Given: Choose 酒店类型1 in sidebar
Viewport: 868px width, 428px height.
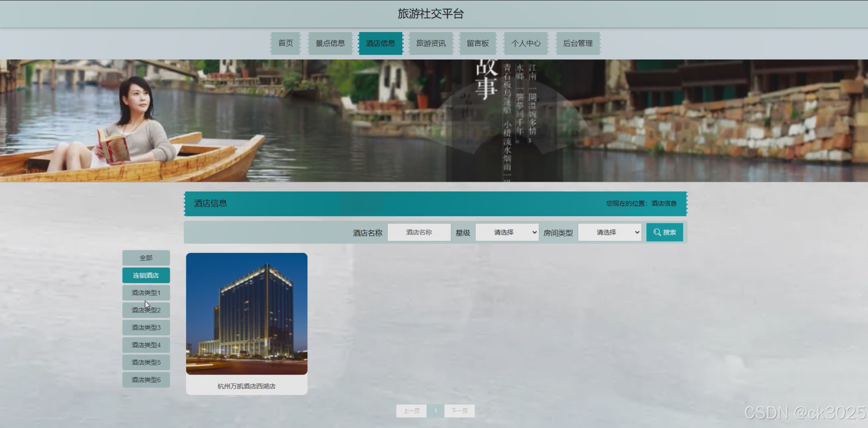Looking at the screenshot, I should click(x=146, y=293).
